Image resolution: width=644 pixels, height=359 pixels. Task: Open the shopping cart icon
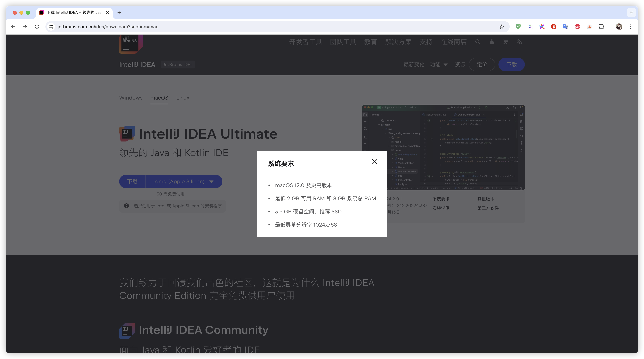(x=505, y=42)
